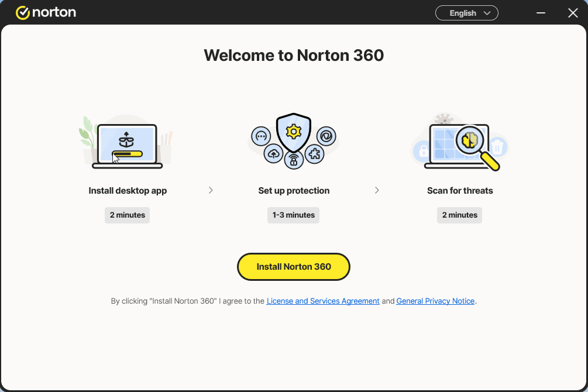Open the English language dropdown
Screen dimensions: 588x392
point(466,13)
